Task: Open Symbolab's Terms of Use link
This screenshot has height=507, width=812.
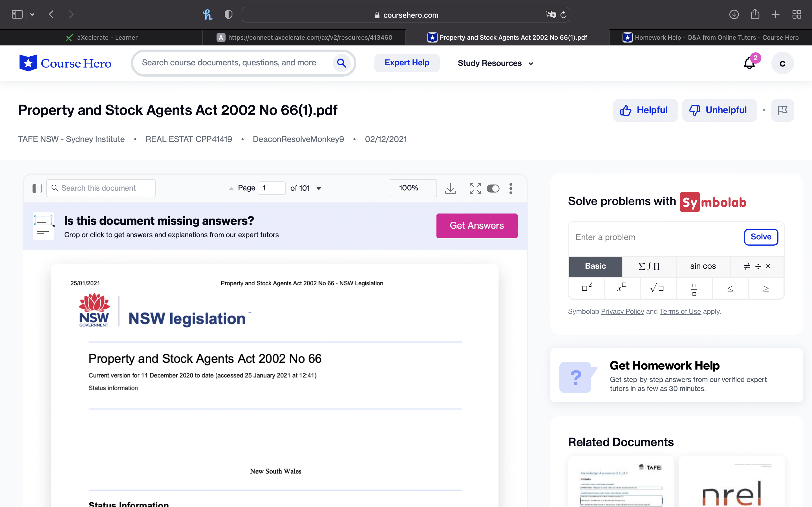Action: click(x=680, y=311)
